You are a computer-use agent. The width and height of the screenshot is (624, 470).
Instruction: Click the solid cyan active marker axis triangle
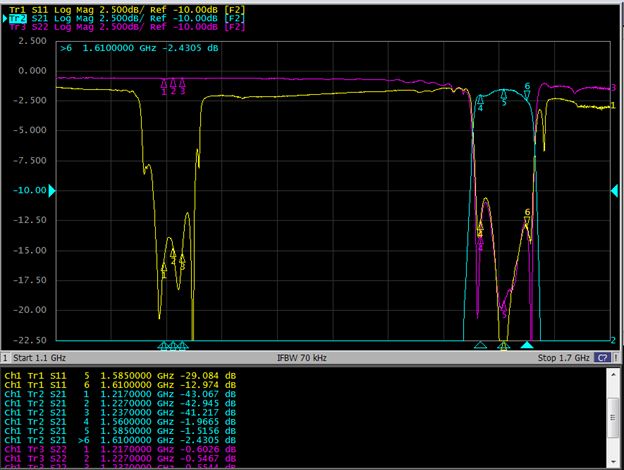point(527,345)
